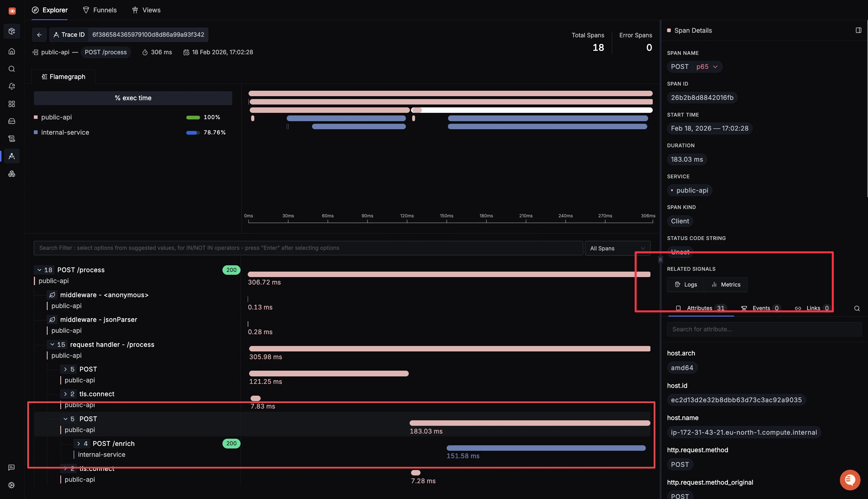The image size is (868, 499).
Task: Click the public-api green legend indicator
Action: tap(193, 117)
